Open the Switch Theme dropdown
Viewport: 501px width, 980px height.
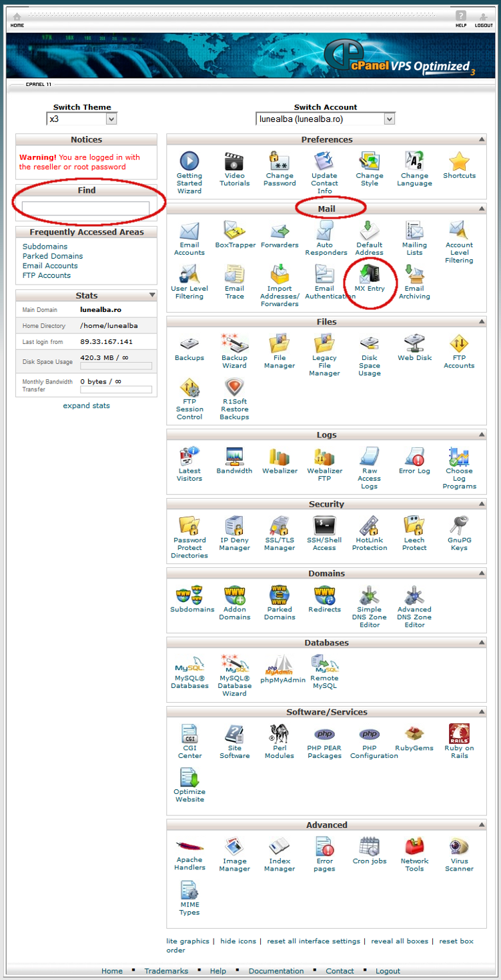click(82, 119)
